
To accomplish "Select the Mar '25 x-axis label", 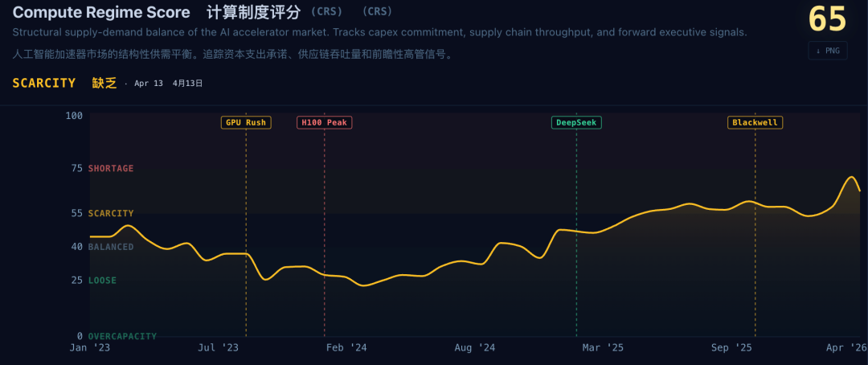I will (603, 348).
